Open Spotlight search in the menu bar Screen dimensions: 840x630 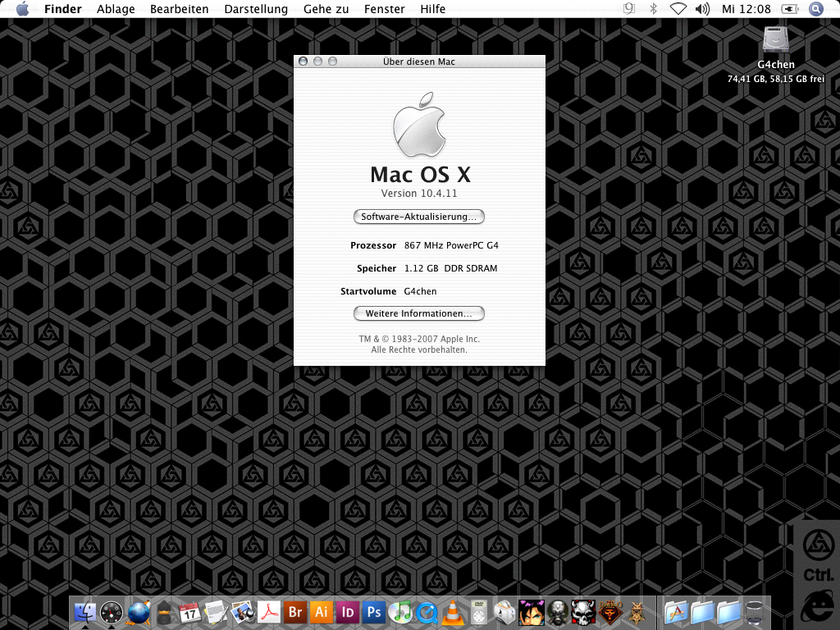[x=816, y=8]
